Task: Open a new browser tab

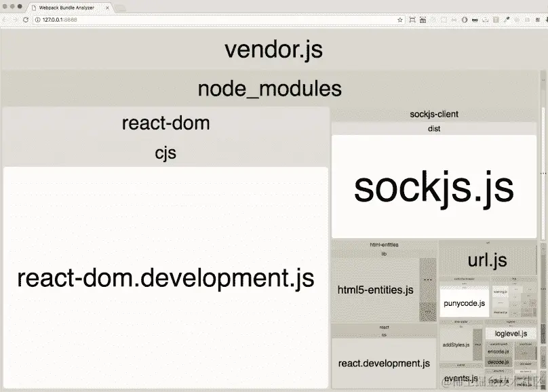Action: point(120,7)
